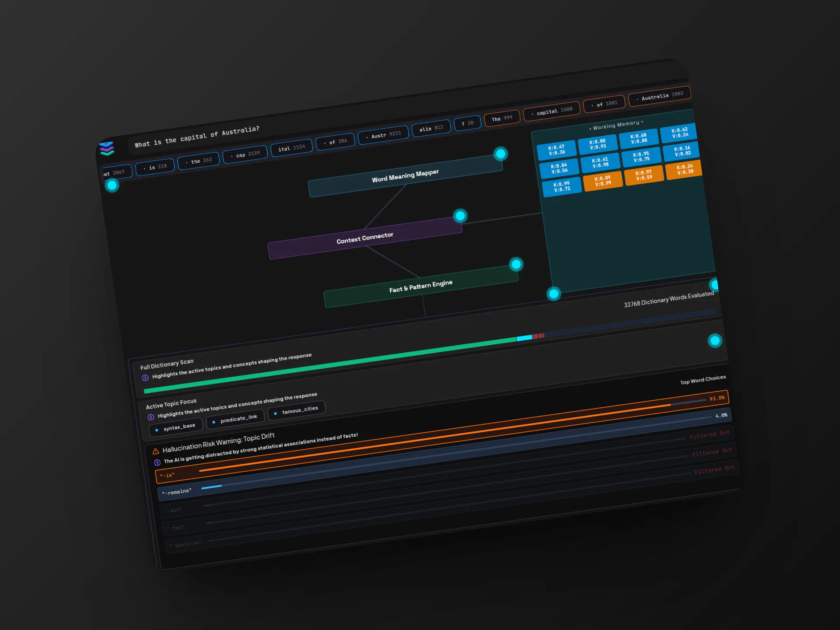Select the orange 'Australia 1002' output token
Viewport: 840px width, 630px height.
[660, 96]
